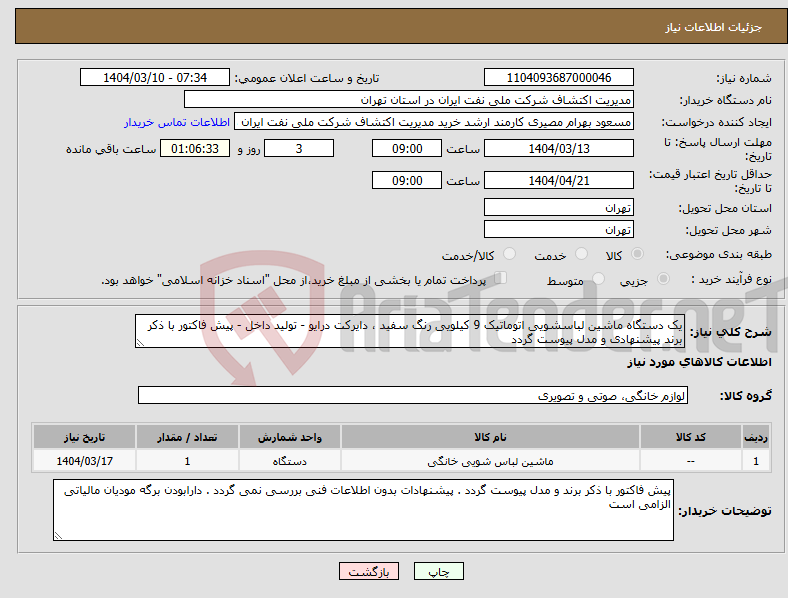788x598 pixels.
Task: Click the تاریخ نیاز column header
Action: 84,437
